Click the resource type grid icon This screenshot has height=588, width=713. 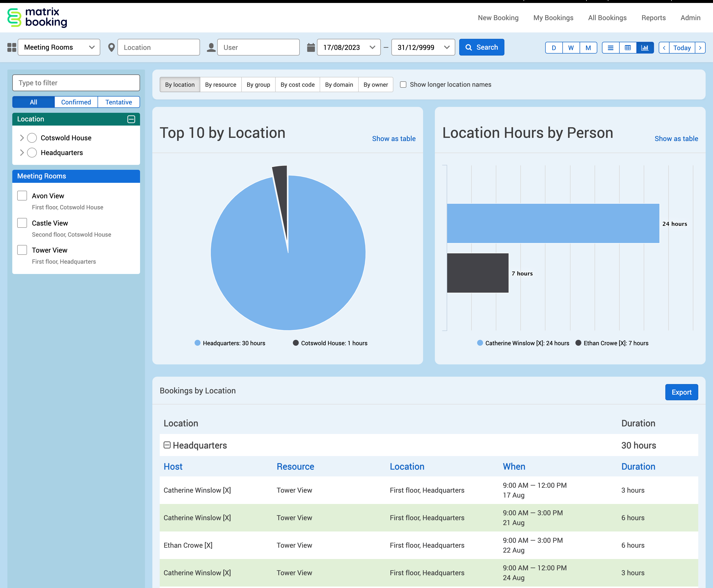tap(12, 47)
